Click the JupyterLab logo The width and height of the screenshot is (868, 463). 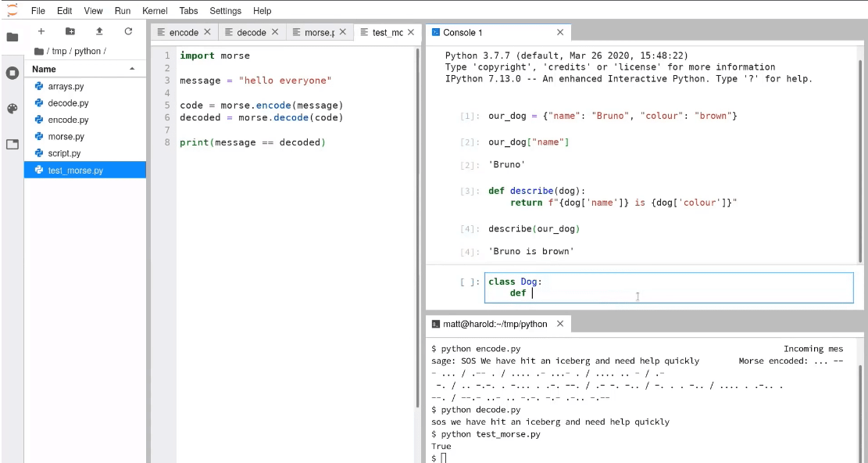point(11,9)
